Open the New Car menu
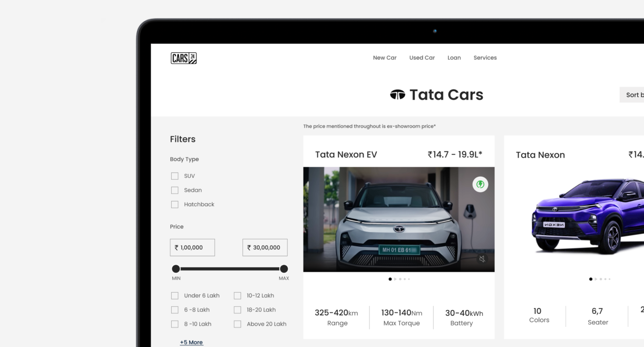644x347 pixels. tap(385, 58)
